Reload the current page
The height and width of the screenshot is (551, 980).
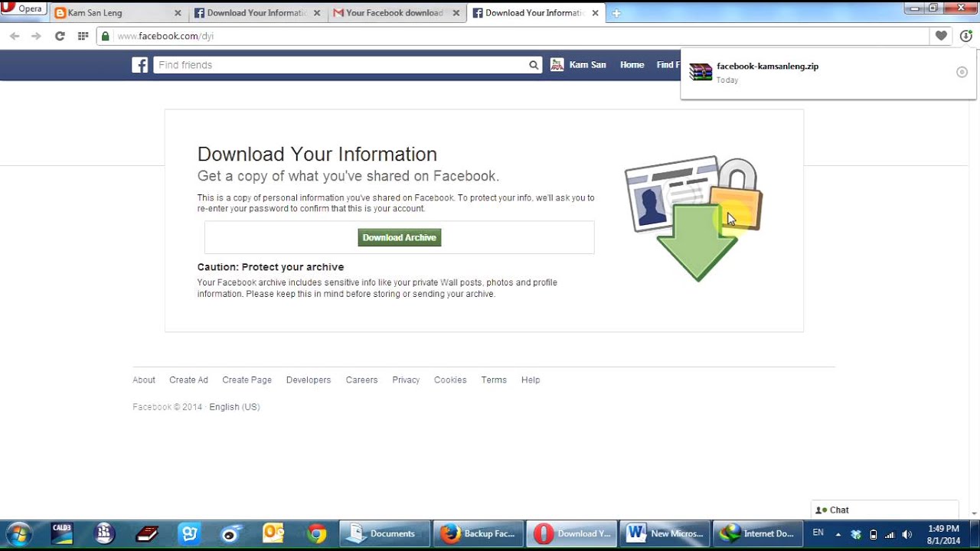tap(60, 36)
